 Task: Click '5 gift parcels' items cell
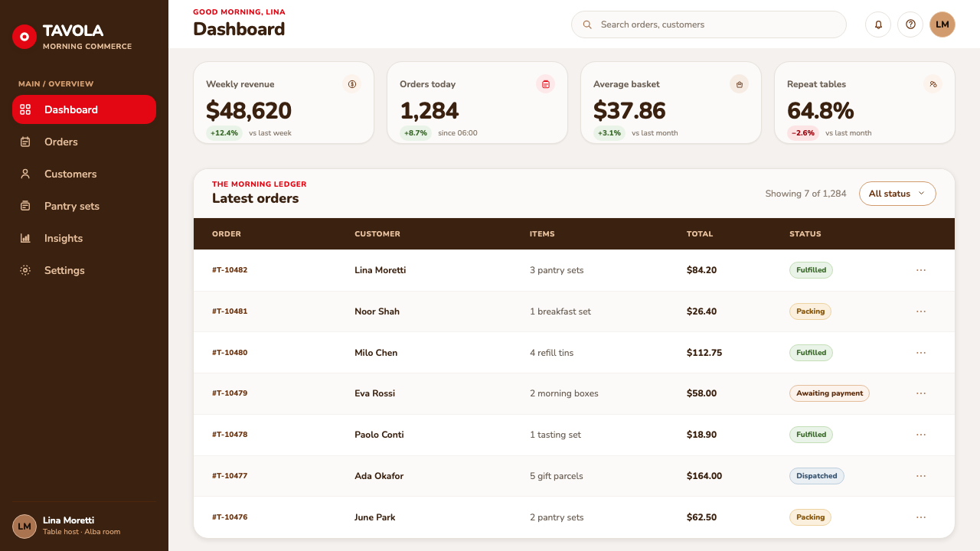(557, 476)
